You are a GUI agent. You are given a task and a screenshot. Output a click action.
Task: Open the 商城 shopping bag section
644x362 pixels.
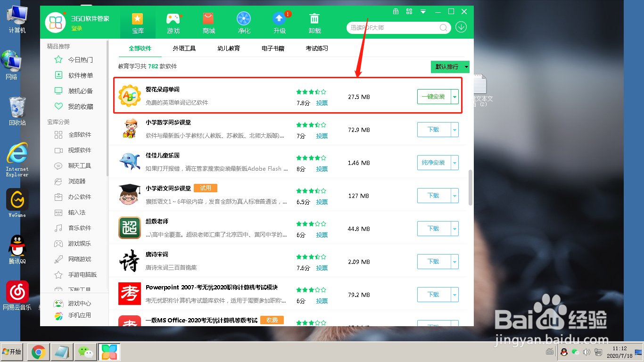point(208,23)
